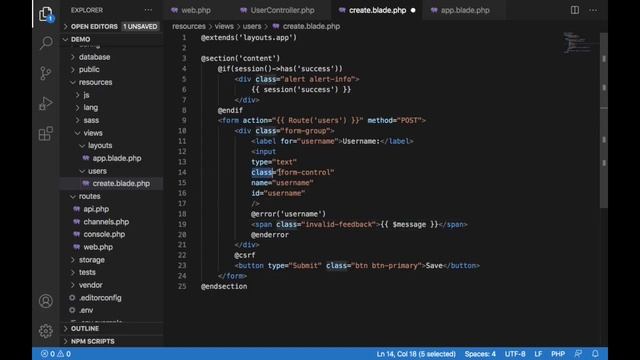Click the feedback icon in status bar
Viewport: 640px width, 360px height.
click(578, 354)
